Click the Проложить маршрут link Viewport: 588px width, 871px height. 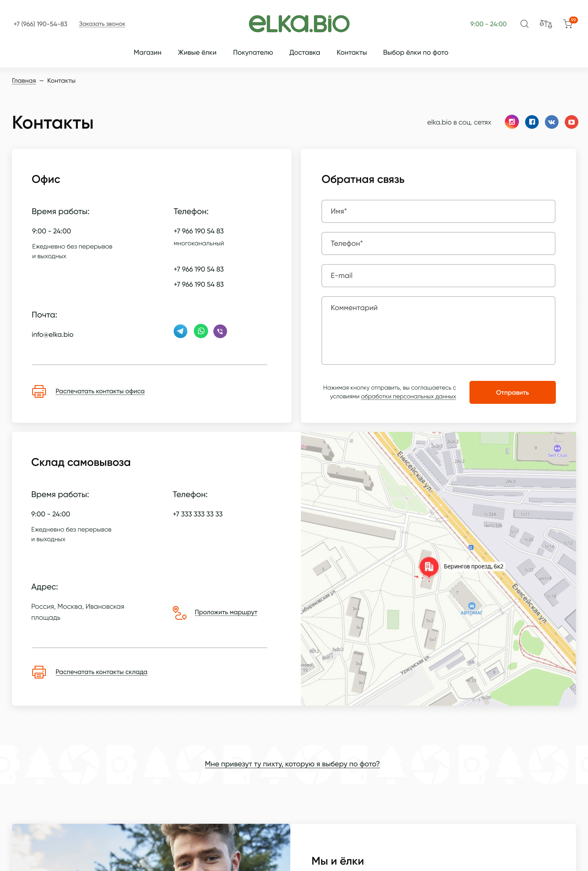[x=226, y=612]
